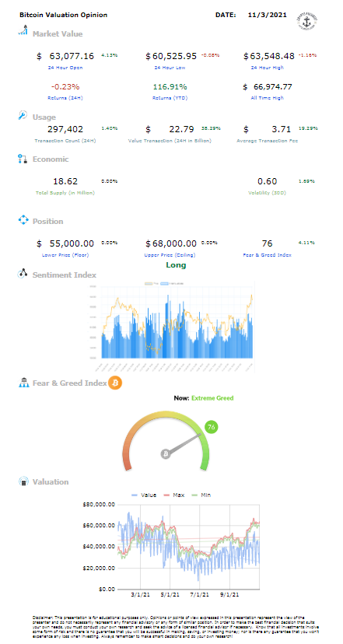Click the orange Bitcoin logo icon
Viewport: 343px width, 644px height.
115,383
